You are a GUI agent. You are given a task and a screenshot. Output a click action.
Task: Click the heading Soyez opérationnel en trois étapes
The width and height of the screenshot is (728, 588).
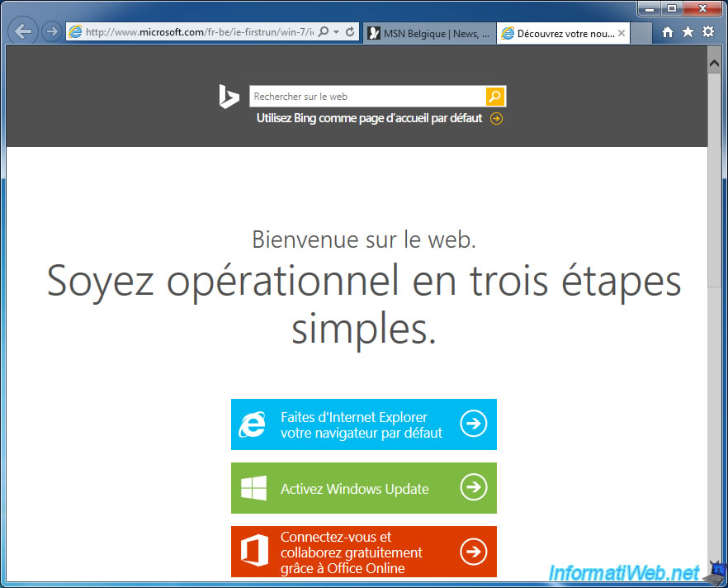pos(364,305)
